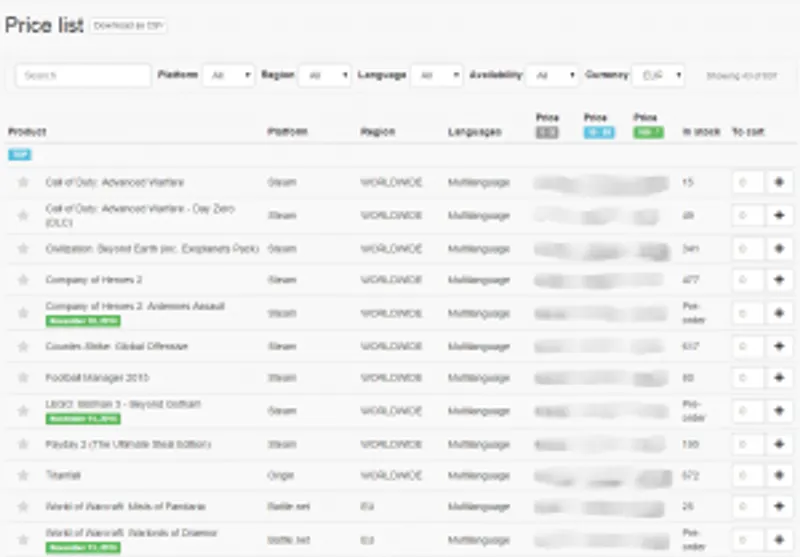
Task: Add Football Manager 2015 to cart
Action: click(779, 377)
